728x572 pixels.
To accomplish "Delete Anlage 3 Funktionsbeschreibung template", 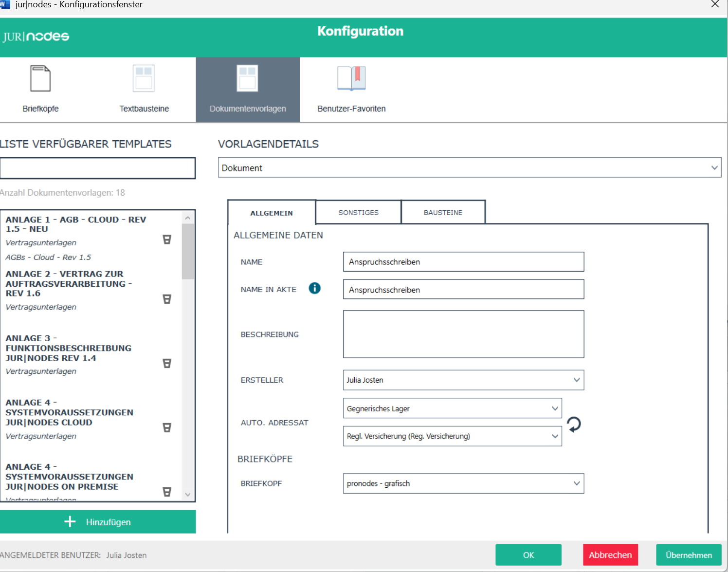I will 167,363.
